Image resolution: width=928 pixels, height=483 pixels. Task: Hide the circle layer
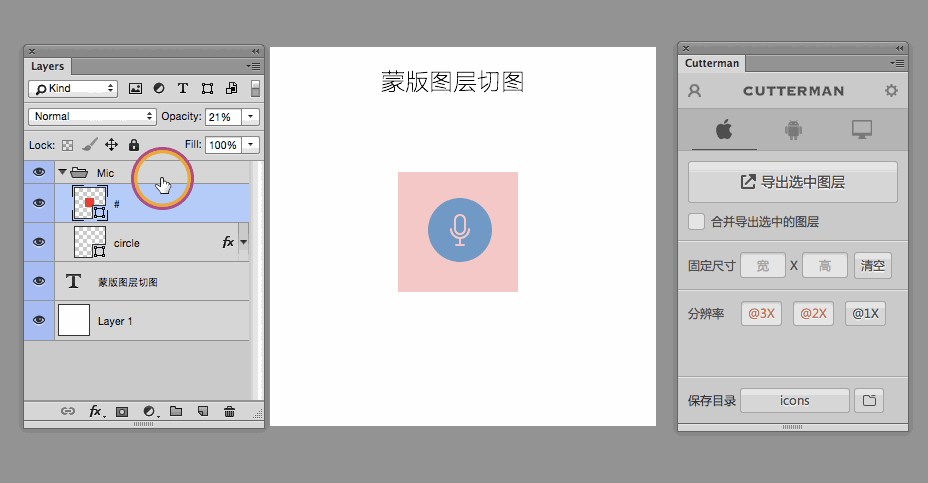tap(39, 242)
